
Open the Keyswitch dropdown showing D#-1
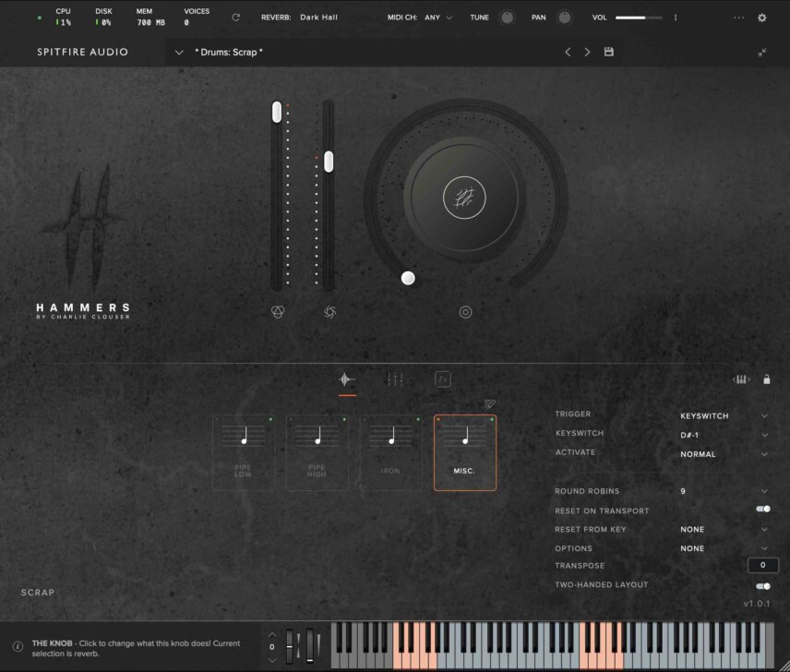tap(724, 435)
